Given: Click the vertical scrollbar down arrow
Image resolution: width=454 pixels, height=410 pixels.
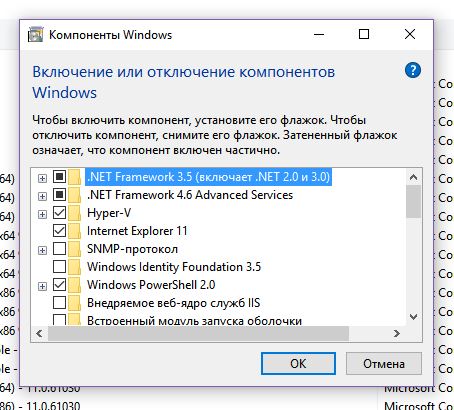Looking at the screenshot, I should pyautogui.click(x=413, y=317).
